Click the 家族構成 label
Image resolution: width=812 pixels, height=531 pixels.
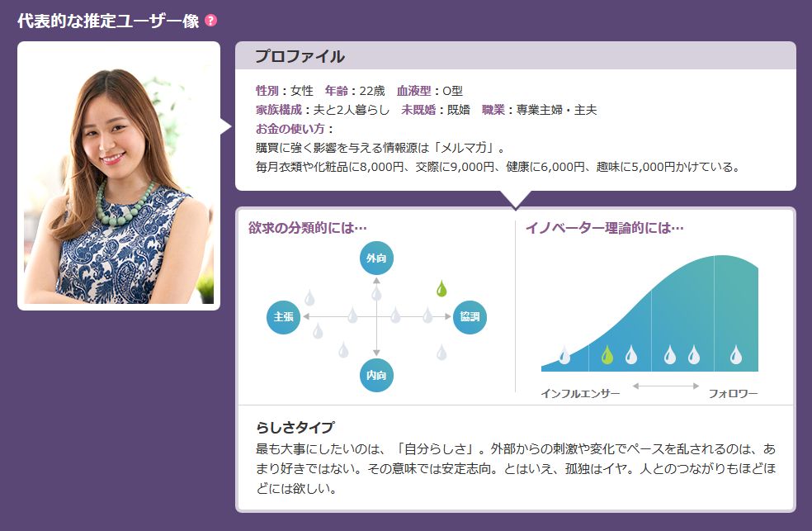(x=279, y=110)
